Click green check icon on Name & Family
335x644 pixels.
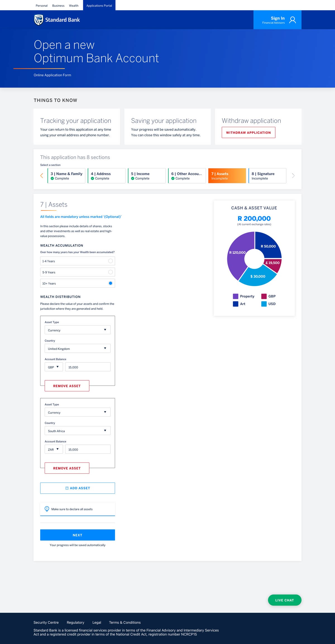pyautogui.click(x=52, y=178)
